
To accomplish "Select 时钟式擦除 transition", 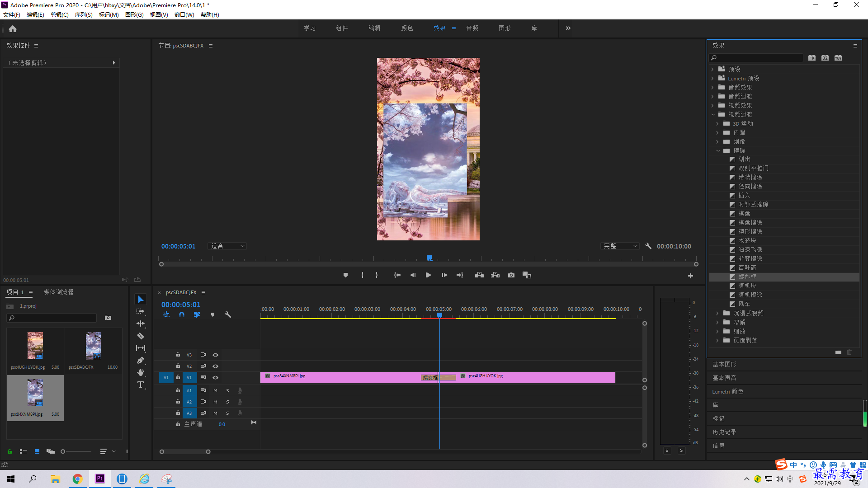I will (753, 204).
